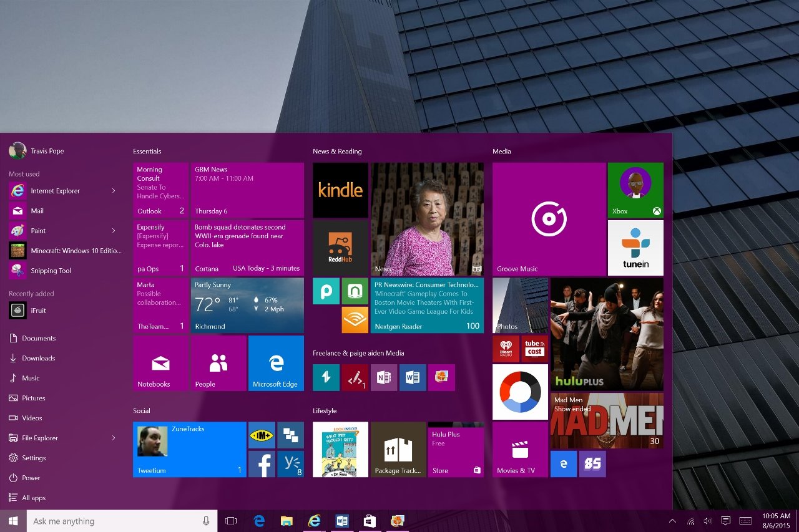The image size is (799, 532).
Task: Launch the IM+ small tile
Action: [x=262, y=435]
